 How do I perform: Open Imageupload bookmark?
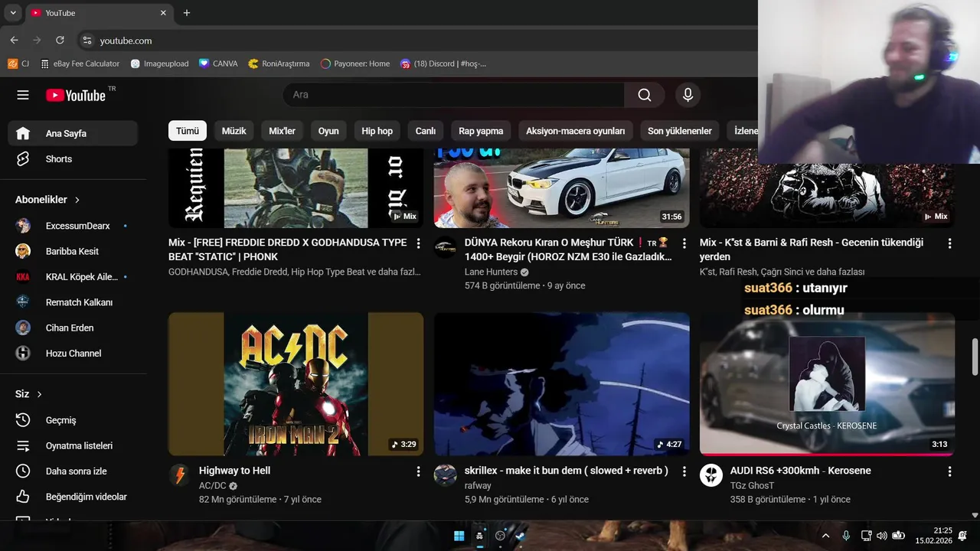point(160,64)
